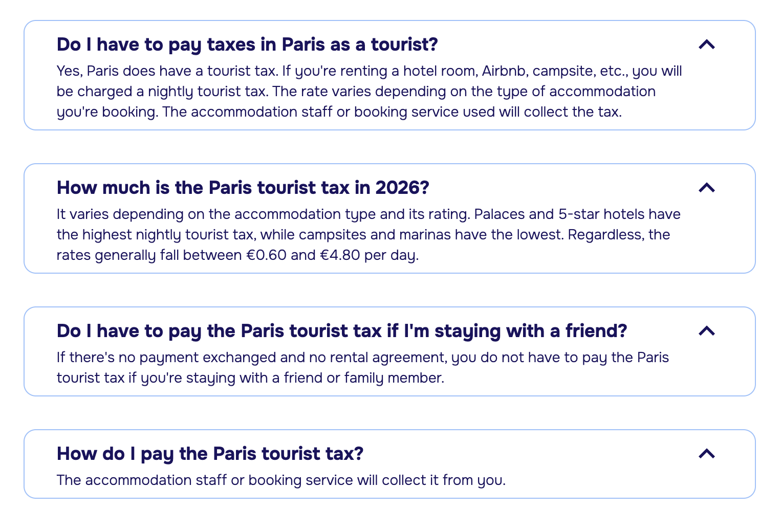Screen dimensions: 781x532
Task: Collapse the 2026 tourist tax question chevron
Action: [706, 188]
